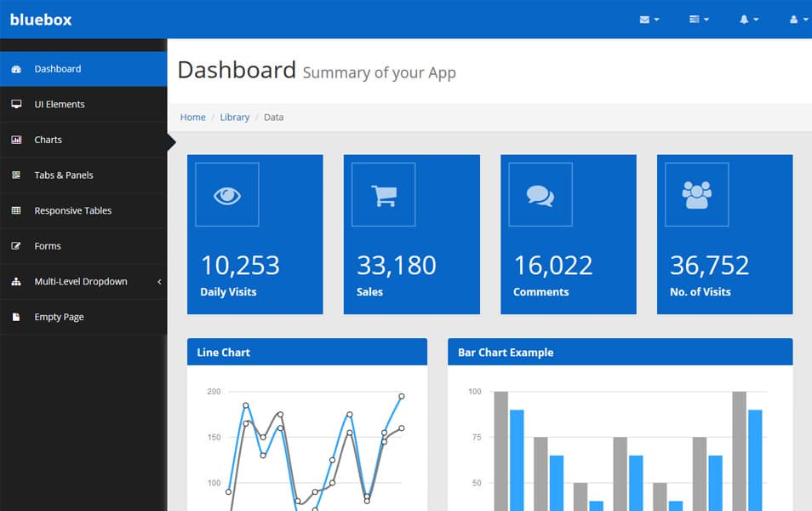
Task: Click the shopping cart icon on Sales tile
Action: click(x=383, y=194)
